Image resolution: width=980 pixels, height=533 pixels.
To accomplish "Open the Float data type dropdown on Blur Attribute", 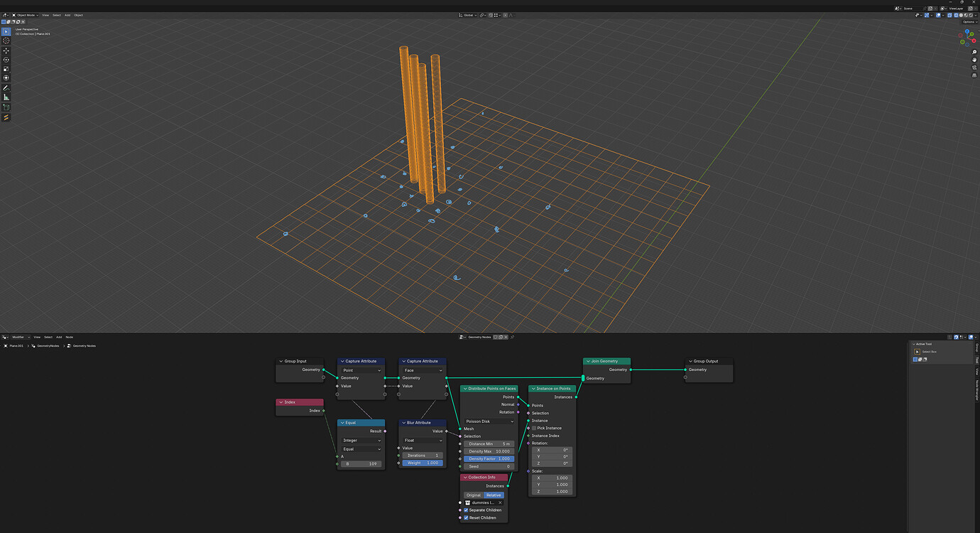I will point(423,441).
